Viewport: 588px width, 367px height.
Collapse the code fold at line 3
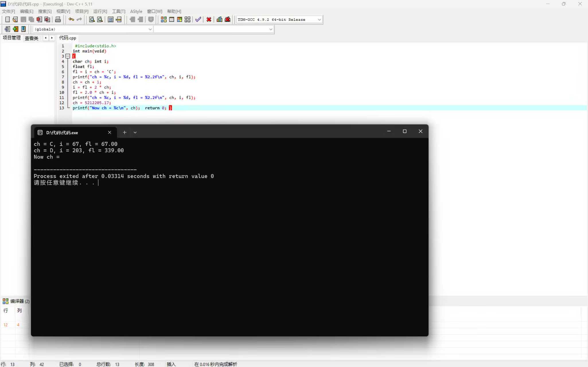coord(68,56)
